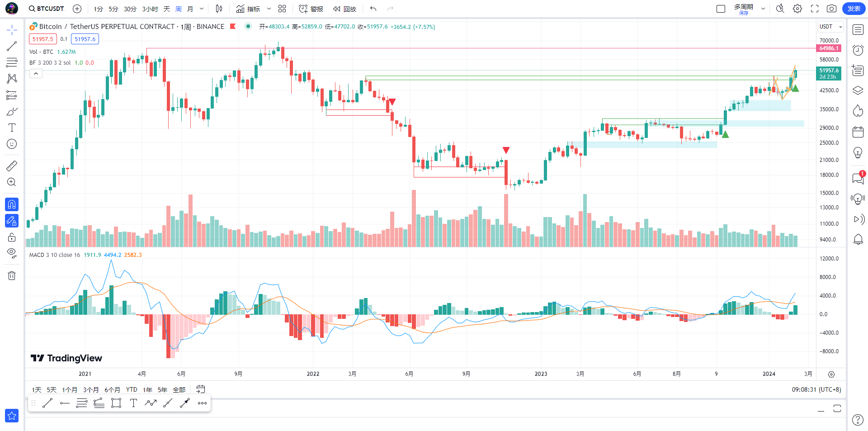868x431 pixels.
Task: Open the watchlist panel icon
Action: tap(858, 30)
